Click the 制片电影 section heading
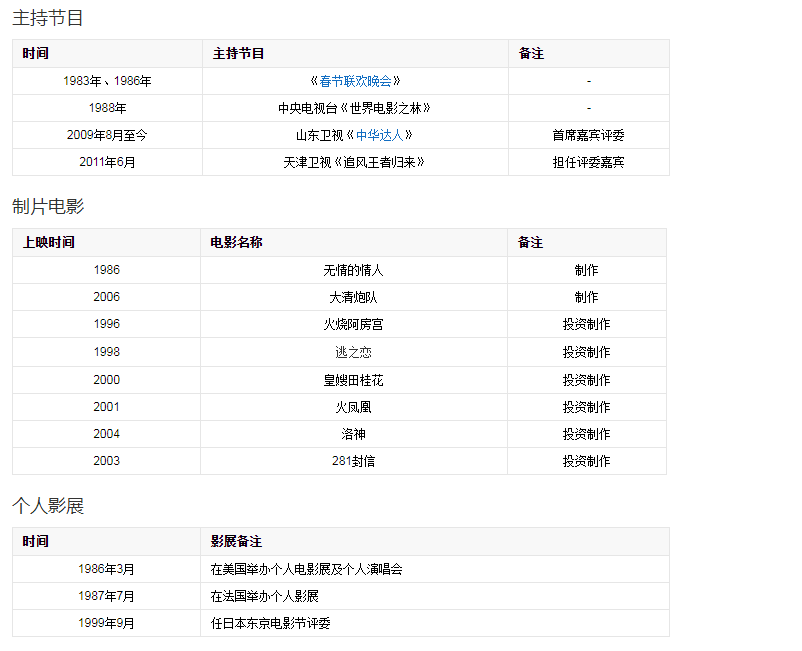 [48, 207]
